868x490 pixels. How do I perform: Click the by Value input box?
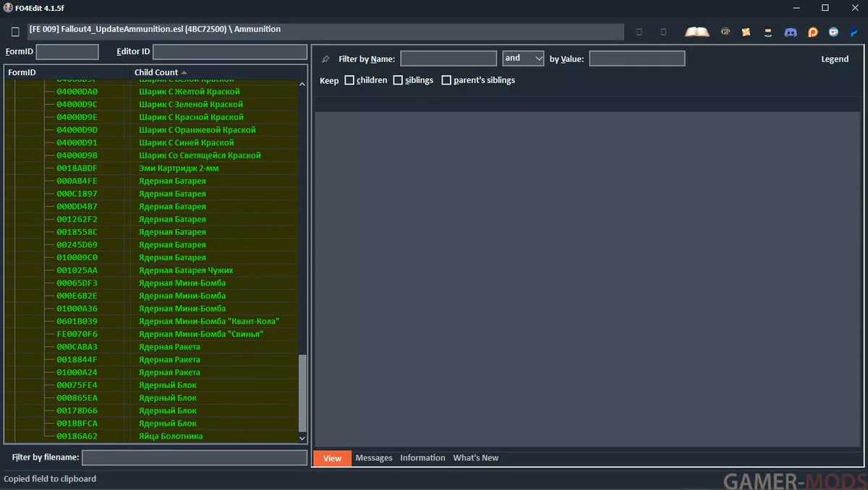pos(637,59)
